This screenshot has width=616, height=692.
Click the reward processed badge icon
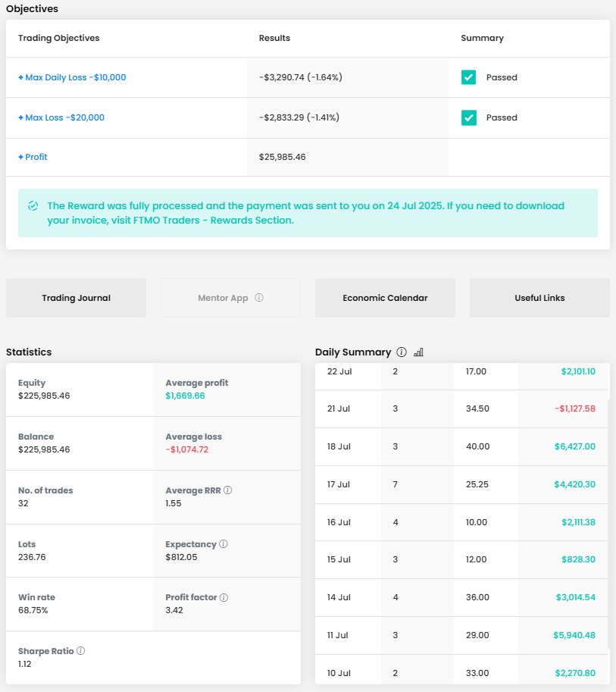(x=33, y=205)
